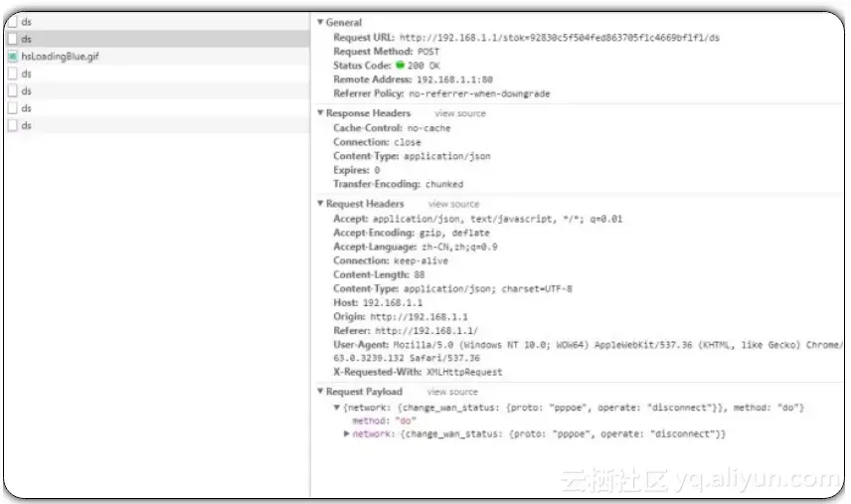Click the hsLoadingBlue.gif image file icon
The height and width of the screenshot is (504, 851).
tap(13, 56)
